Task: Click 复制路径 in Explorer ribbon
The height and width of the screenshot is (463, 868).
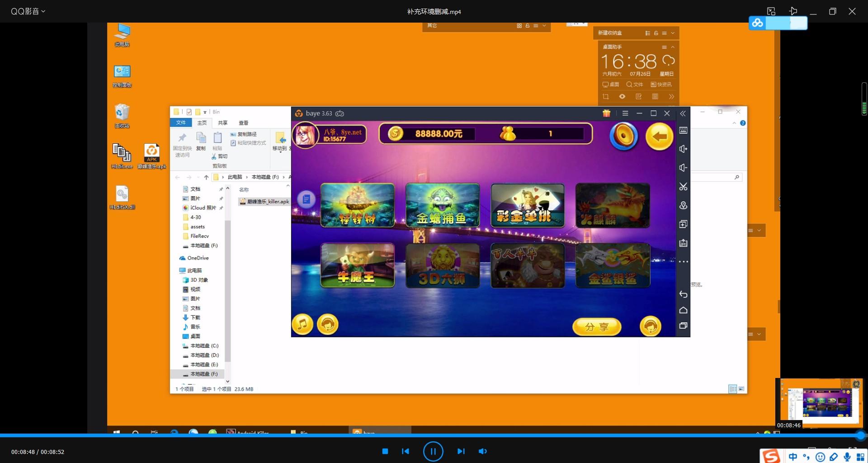Action: (x=244, y=134)
